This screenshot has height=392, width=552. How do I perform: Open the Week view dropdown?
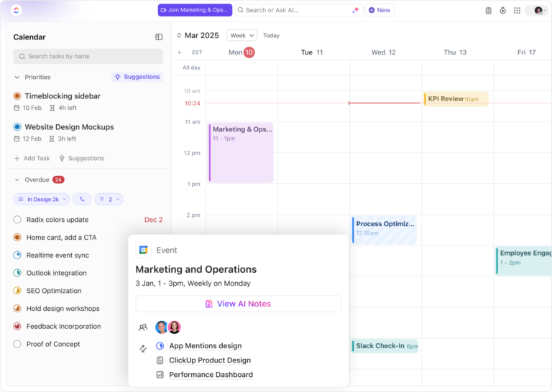point(241,35)
